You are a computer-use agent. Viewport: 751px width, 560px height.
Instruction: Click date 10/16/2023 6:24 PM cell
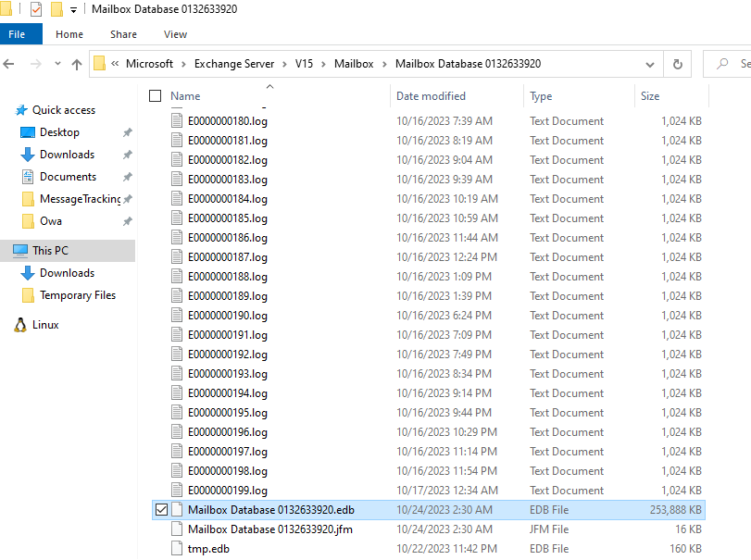[x=444, y=316]
